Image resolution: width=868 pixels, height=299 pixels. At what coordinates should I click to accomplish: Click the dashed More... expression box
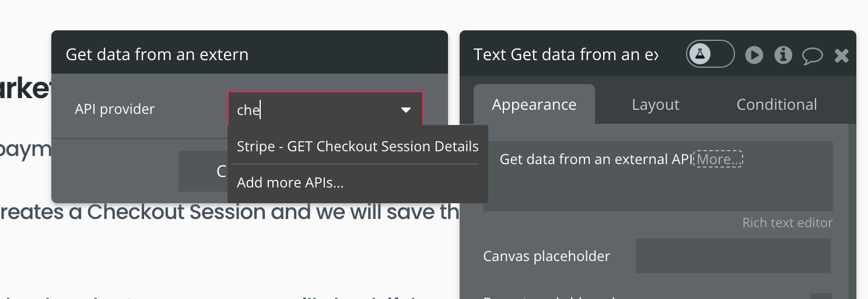pos(717,159)
